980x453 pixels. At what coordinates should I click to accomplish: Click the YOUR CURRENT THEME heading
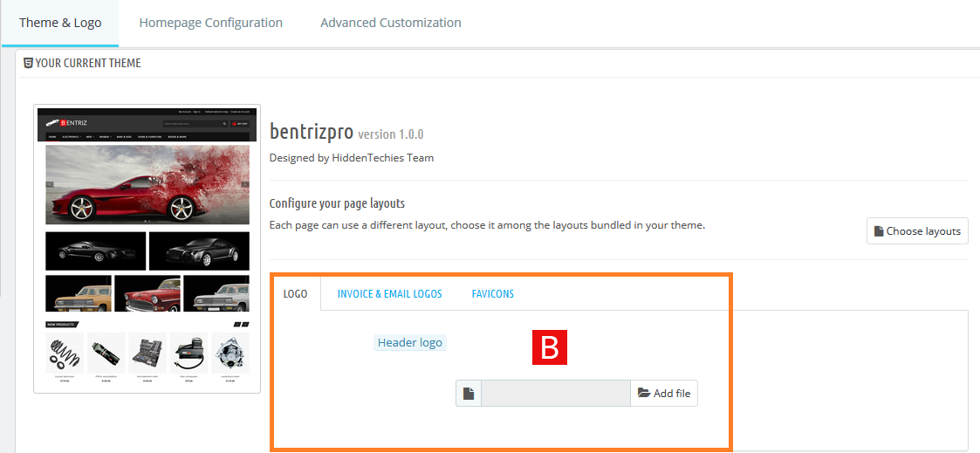(x=88, y=63)
